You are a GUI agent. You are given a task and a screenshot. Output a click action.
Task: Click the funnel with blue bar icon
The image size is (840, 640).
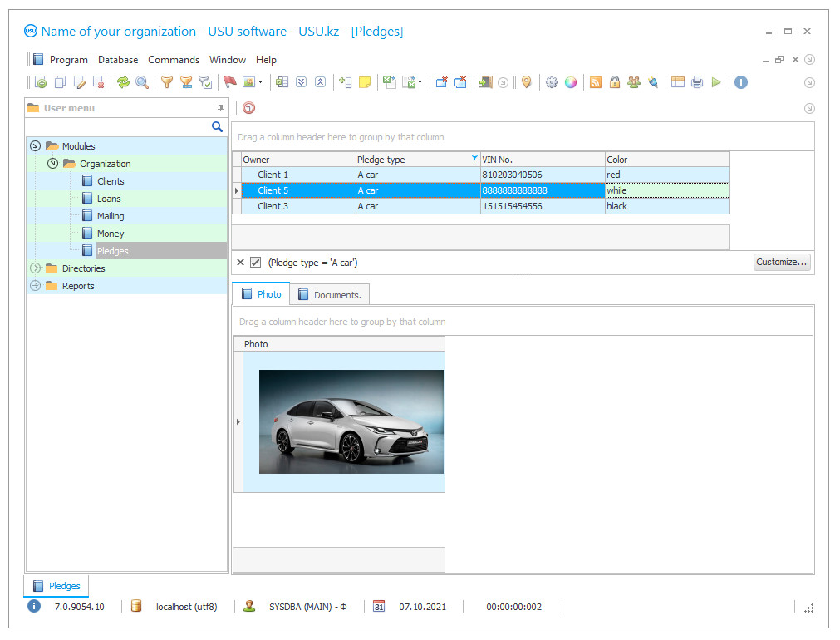point(186,82)
